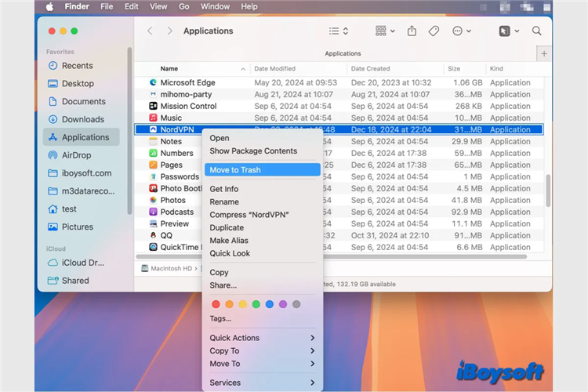Click the Share toolbar icon

tap(412, 31)
